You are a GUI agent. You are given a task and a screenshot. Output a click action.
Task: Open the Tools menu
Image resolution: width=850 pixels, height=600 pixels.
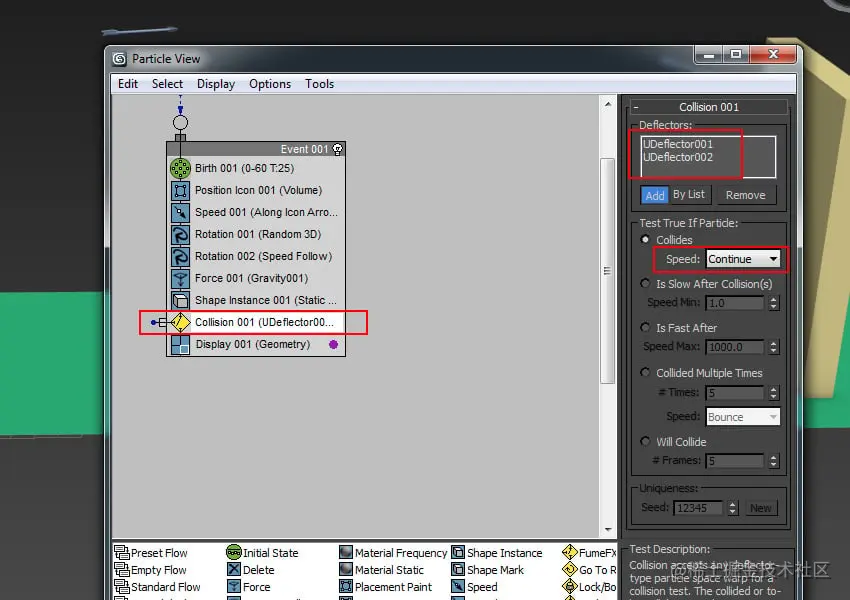point(319,84)
